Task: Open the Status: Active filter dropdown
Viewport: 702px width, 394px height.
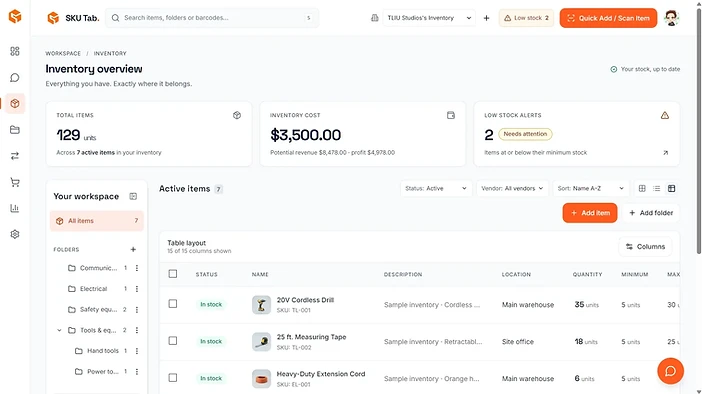Action: click(436, 188)
